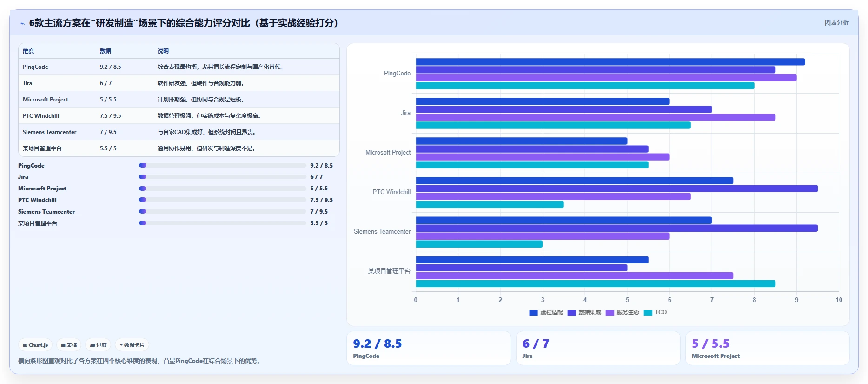Click the 7.5 / 9.5 value beside PTC Windchill progress
868x384 pixels.
321,200
